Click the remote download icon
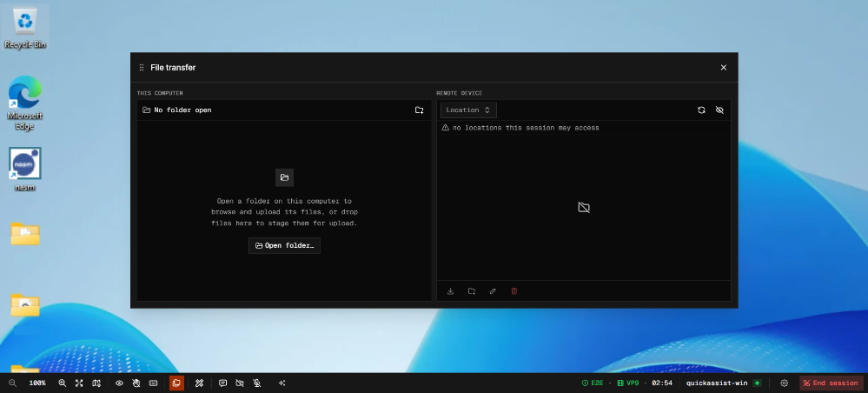This screenshot has width=868, height=393. point(450,291)
